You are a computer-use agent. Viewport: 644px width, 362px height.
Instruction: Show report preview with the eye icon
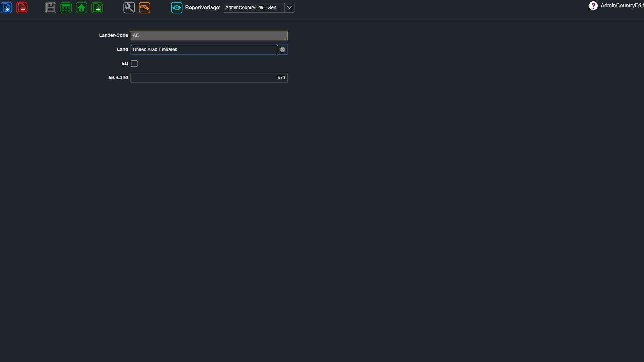point(177,8)
